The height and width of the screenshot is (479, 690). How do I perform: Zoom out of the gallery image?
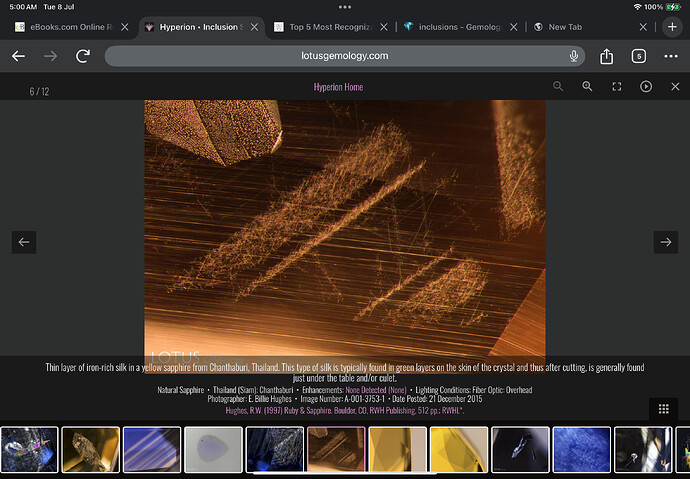click(558, 86)
